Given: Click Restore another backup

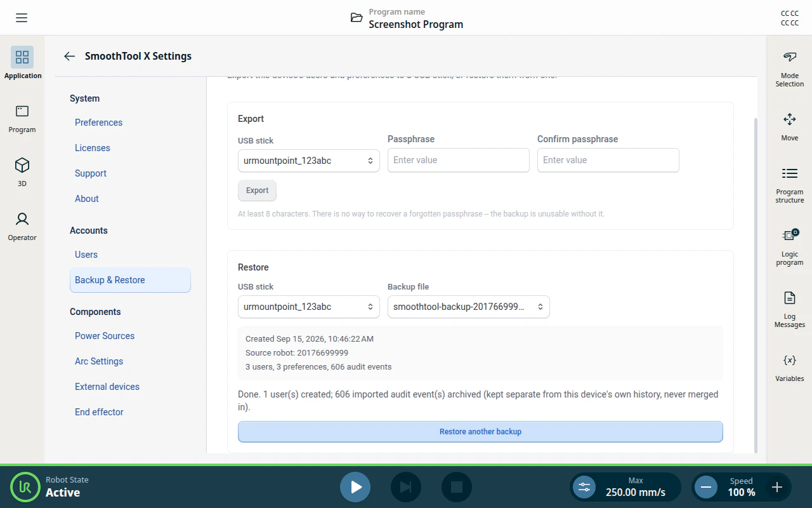Looking at the screenshot, I should (480, 432).
